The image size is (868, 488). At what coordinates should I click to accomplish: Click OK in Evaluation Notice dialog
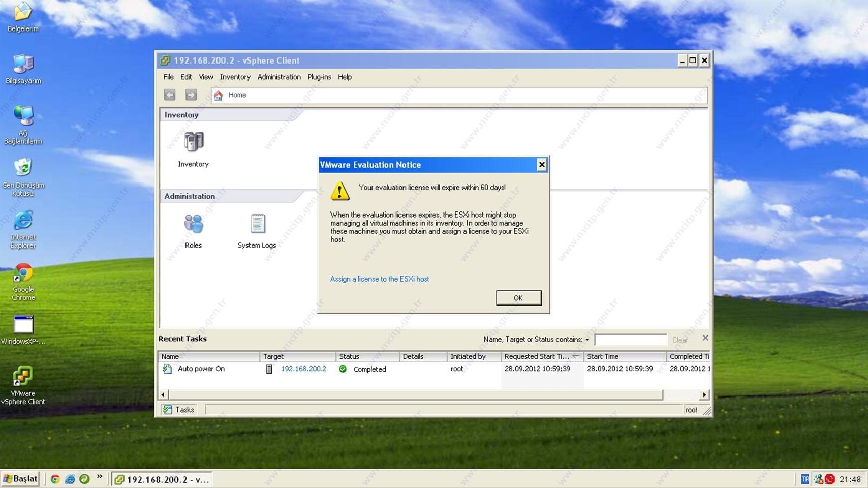coord(519,298)
